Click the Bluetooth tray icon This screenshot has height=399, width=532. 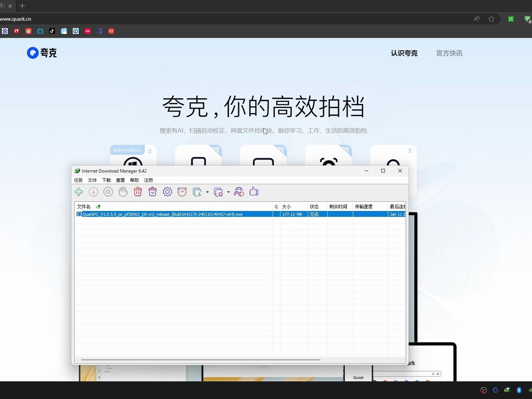(x=519, y=390)
